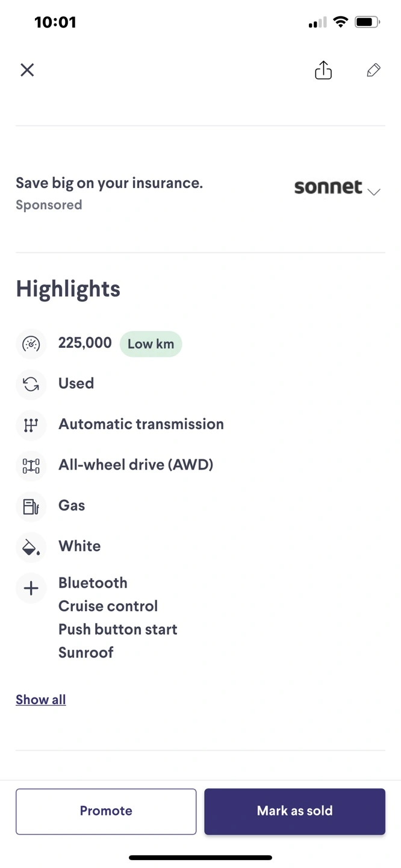The image size is (401, 868).
Task: Tap the fuel pump icon
Action: click(31, 506)
